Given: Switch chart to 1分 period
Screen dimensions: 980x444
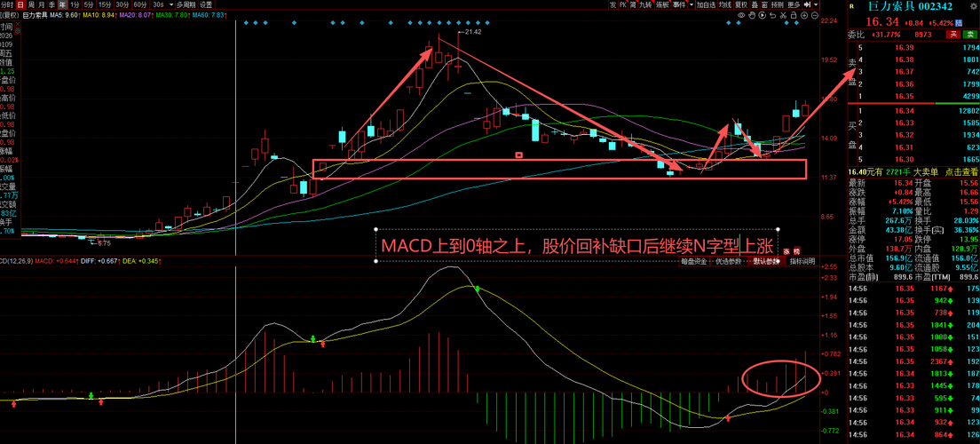Looking at the screenshot, I should tap(75, 5).
